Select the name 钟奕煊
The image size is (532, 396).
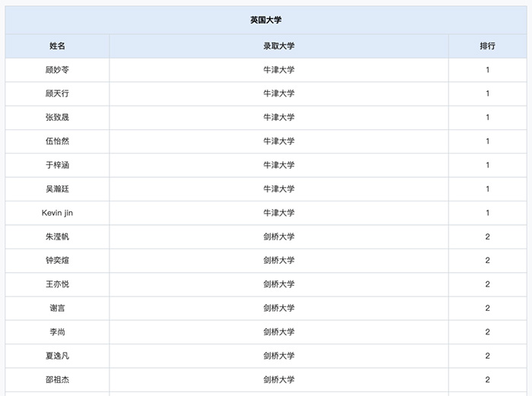pyautogui.click(x=58, y=260)
